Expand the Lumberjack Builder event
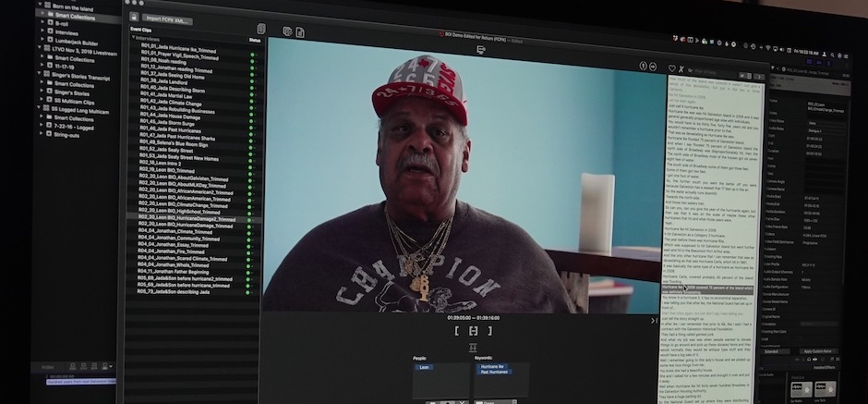The image size is (868, 404). 42,40
